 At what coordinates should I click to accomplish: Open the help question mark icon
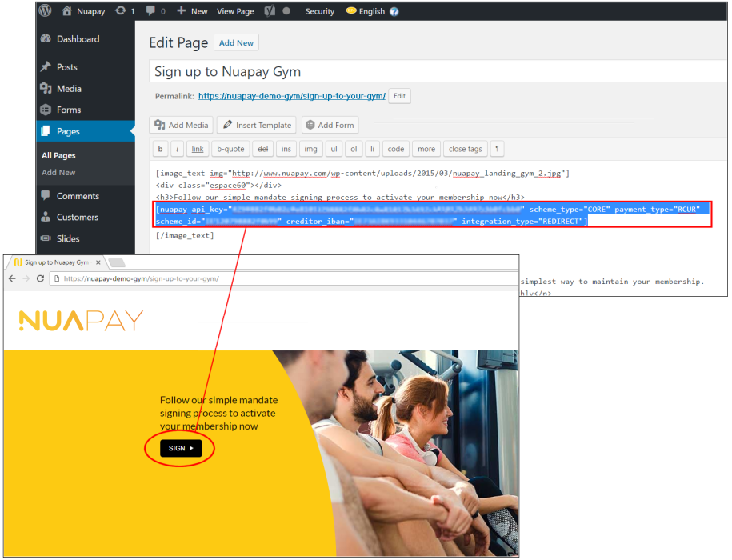(394, 12)
